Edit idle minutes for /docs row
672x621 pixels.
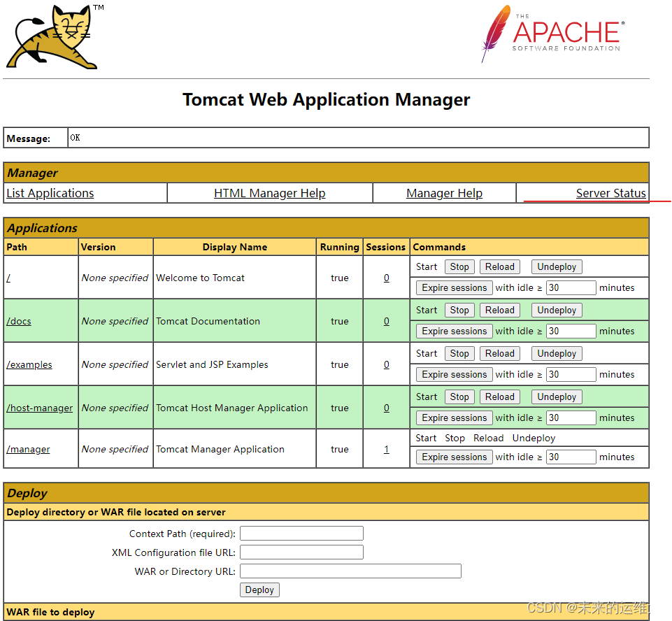pos(571,331)
